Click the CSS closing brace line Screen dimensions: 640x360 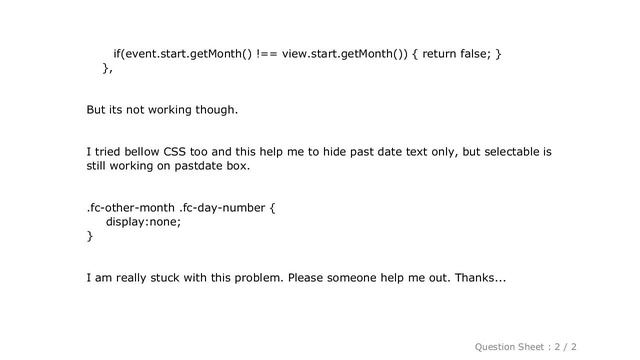tap(90, 236)
